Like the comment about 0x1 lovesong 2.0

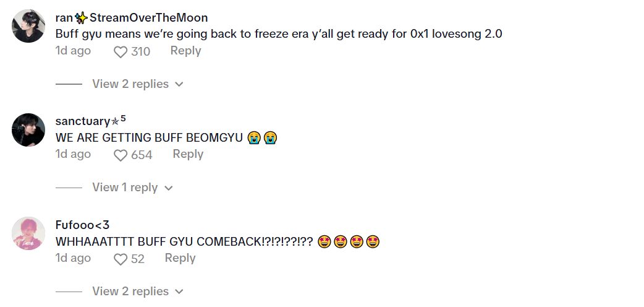(121, 52)
